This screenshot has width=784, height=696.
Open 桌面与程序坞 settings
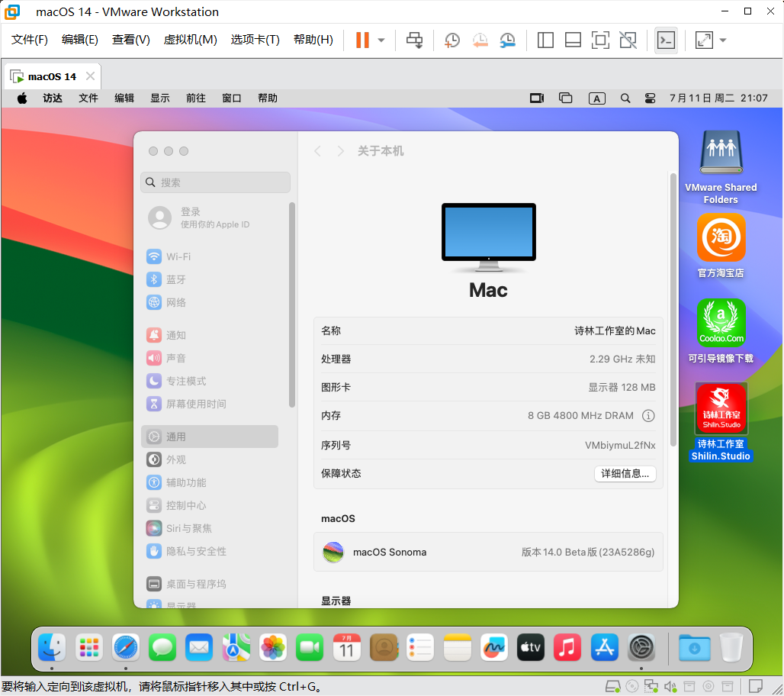coord(186,585)
